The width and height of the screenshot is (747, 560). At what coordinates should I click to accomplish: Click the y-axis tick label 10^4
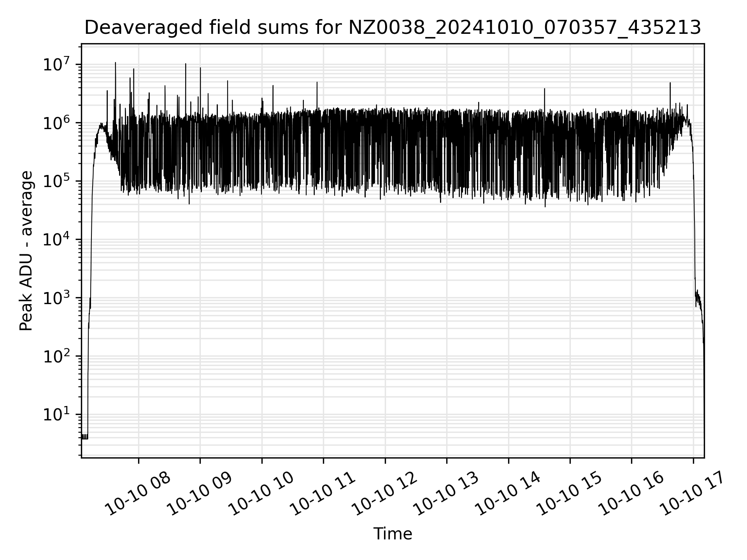[x=57, y=239]
